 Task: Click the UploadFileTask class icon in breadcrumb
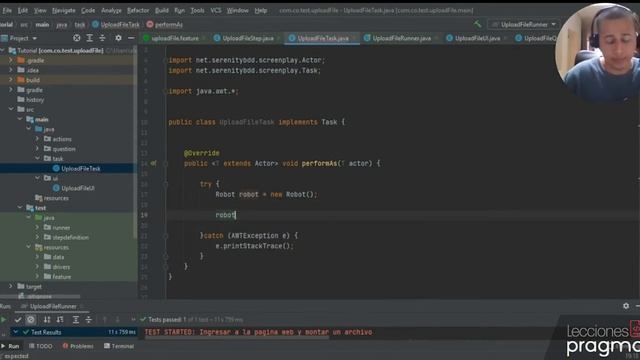point(95,24)
